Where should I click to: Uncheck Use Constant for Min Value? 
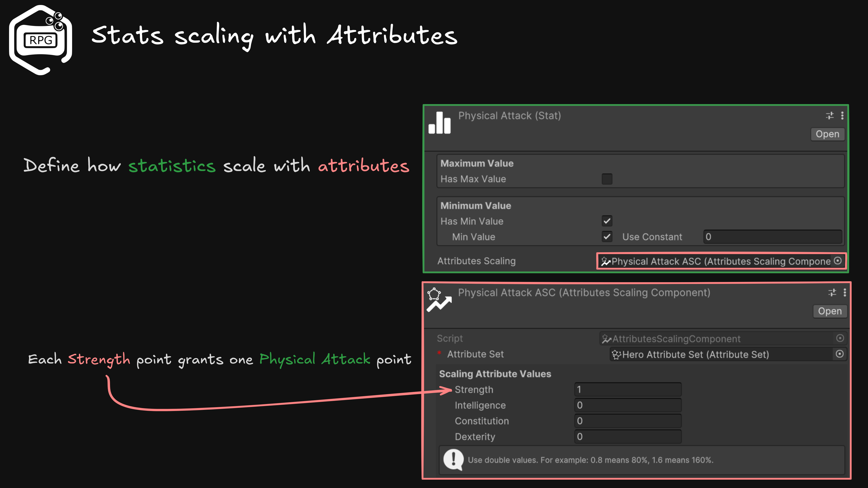pyautogui.click(x=607, y=237)
